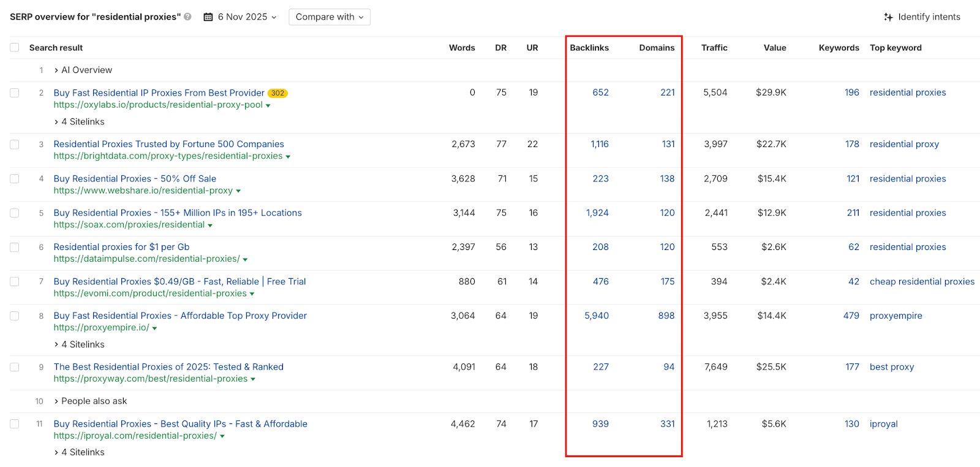Toggle the select-all checkbox in the header
The width and height of the screenshot is (980, 467).
pyautogui.click(x=15, y=47)
